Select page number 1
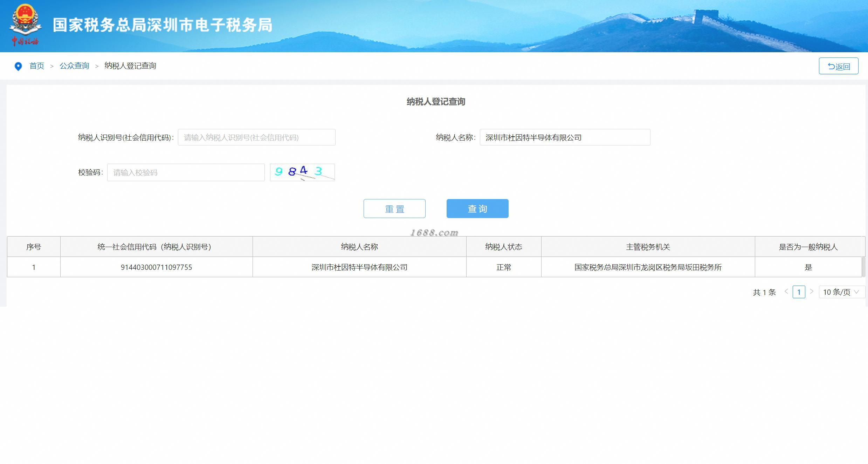The height and width of the screenshot is (464, 868). tap(799, 292)
